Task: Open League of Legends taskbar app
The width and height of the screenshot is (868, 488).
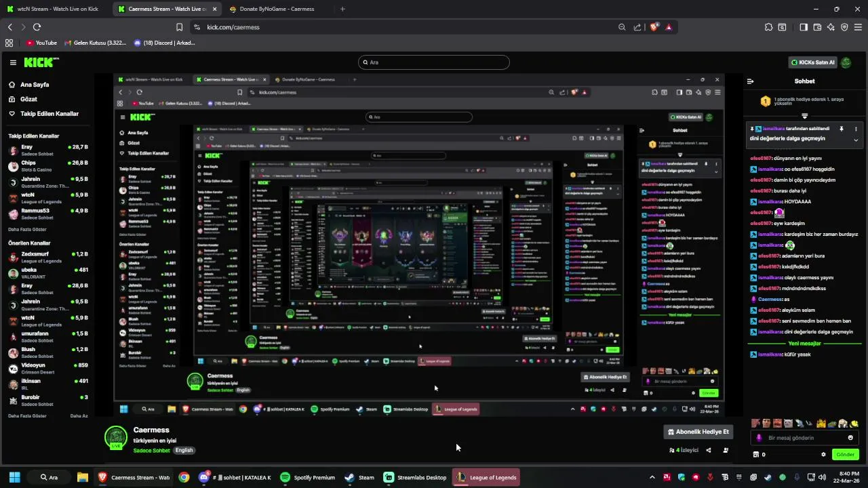Action: click(486, 477)
